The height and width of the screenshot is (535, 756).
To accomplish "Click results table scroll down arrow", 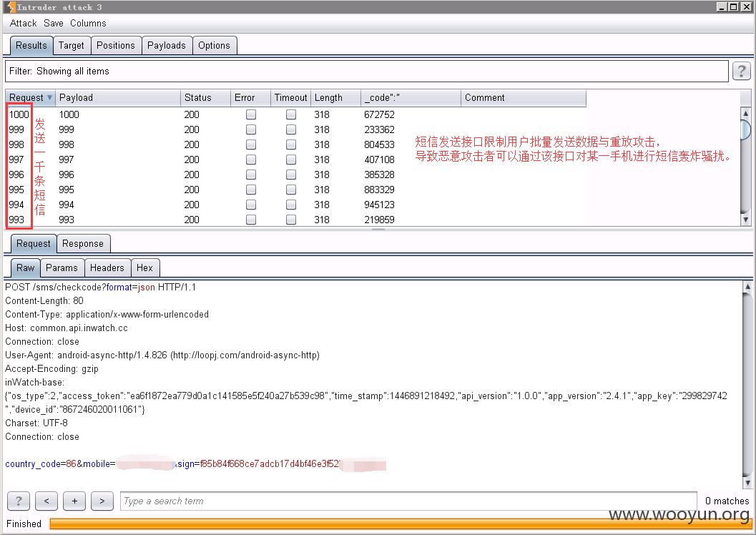I will coord(745,220).
